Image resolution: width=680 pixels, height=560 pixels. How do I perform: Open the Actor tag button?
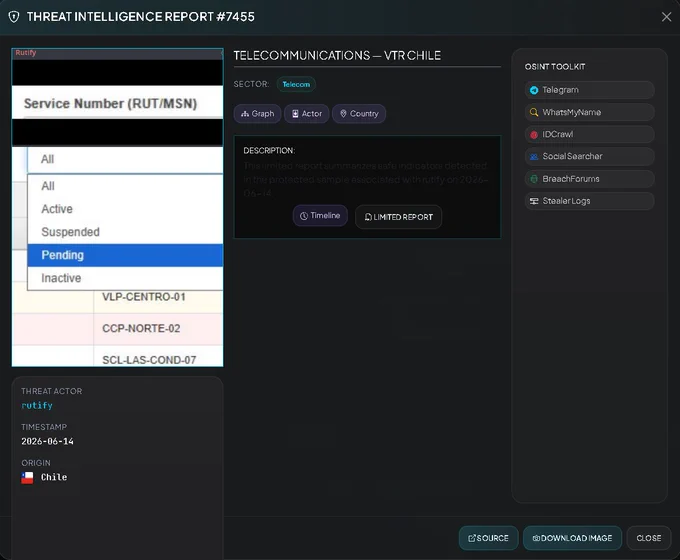click(307, 114)
